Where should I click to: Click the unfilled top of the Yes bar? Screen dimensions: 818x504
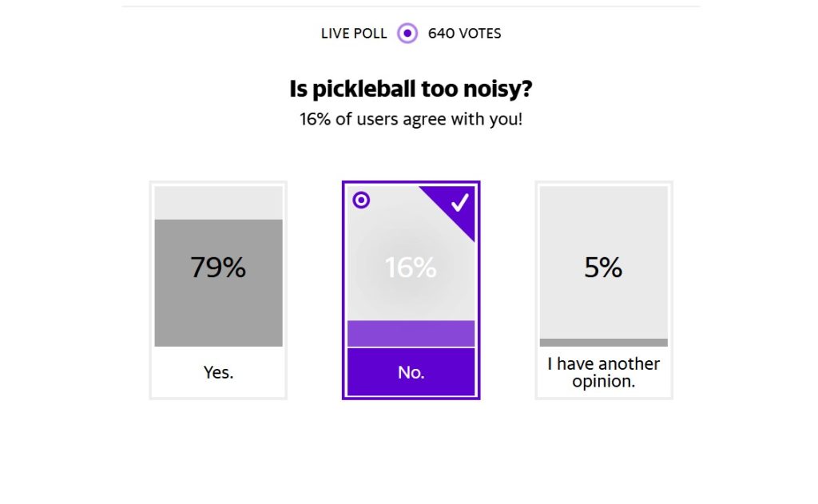218,203
